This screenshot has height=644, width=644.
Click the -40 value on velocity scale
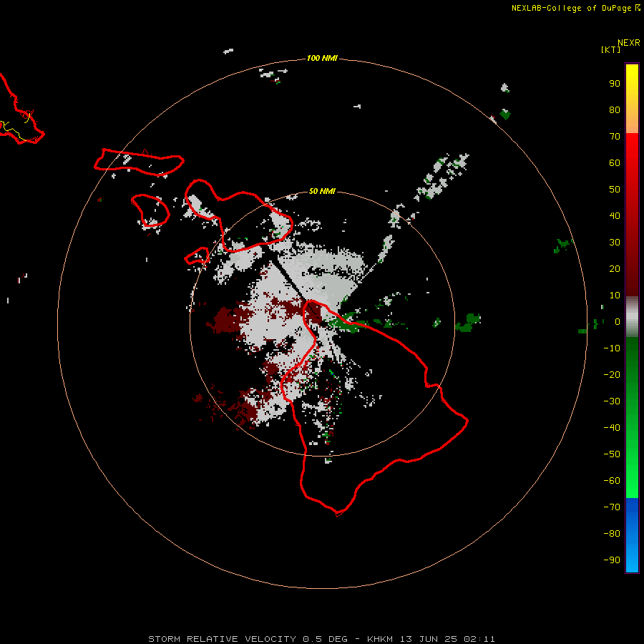612,428
